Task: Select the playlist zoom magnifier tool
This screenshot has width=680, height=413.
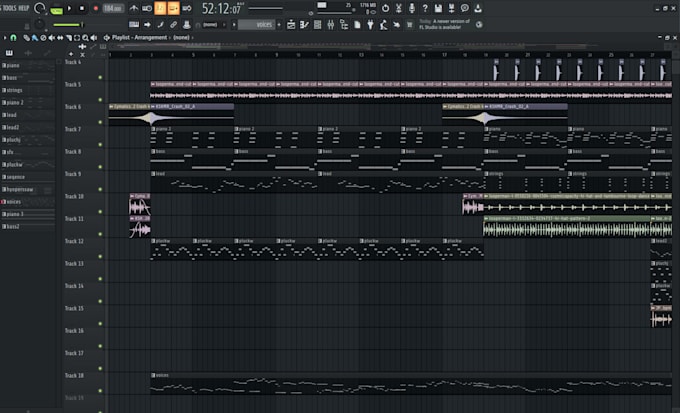Action: [x=85, y=38]
